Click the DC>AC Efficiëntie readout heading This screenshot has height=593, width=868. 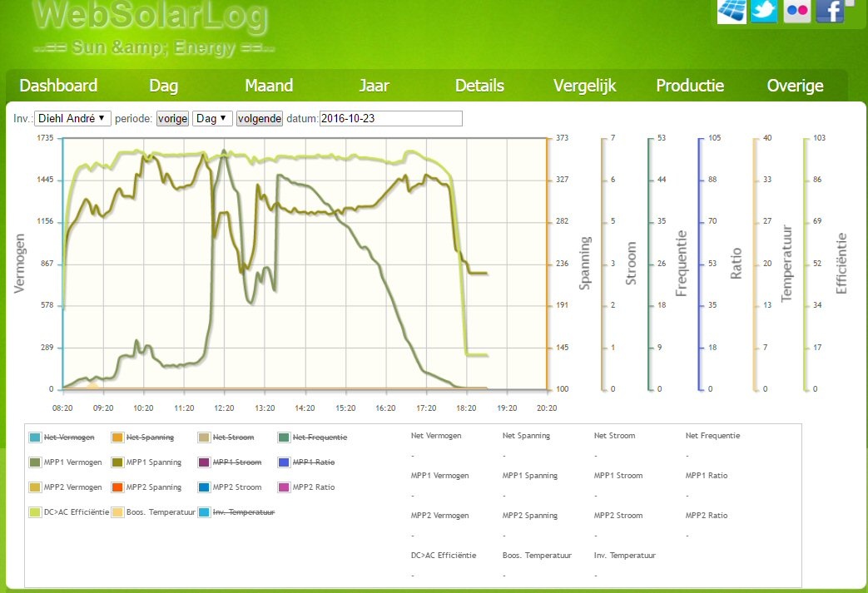coord(444,556)
